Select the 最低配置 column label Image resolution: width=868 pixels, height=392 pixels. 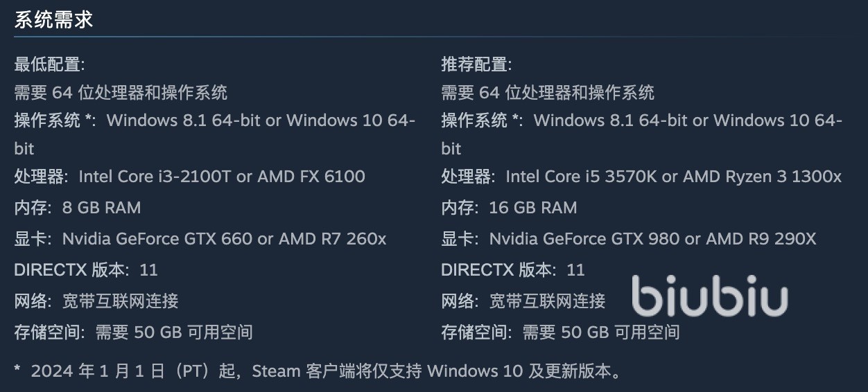[x=49, y=65]
